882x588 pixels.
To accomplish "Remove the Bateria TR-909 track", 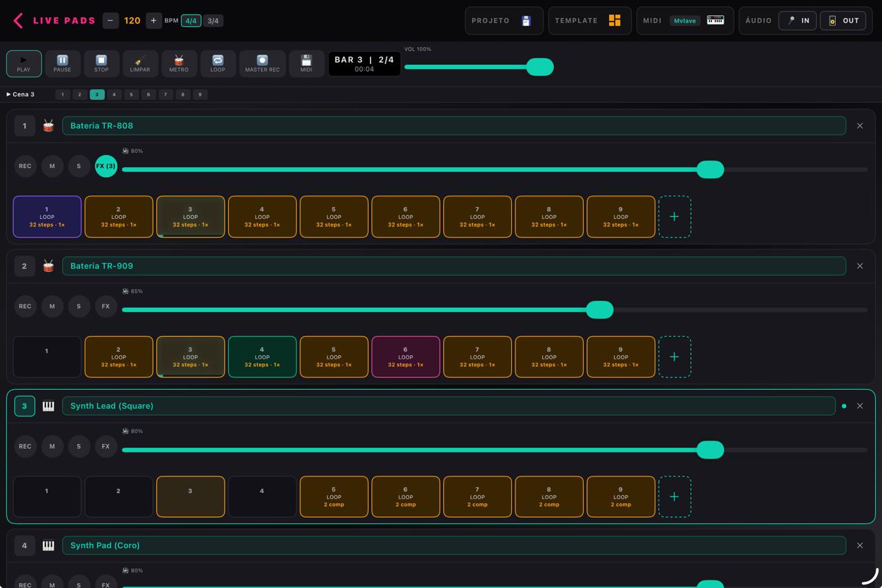I will [860, 266].
